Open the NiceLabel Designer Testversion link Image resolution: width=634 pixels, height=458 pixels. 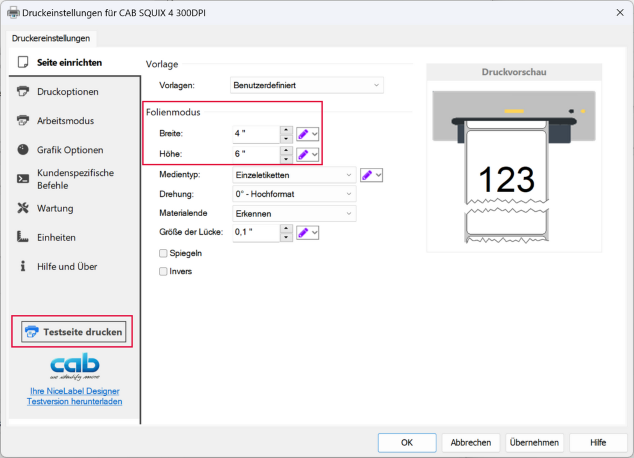point(74,396)
